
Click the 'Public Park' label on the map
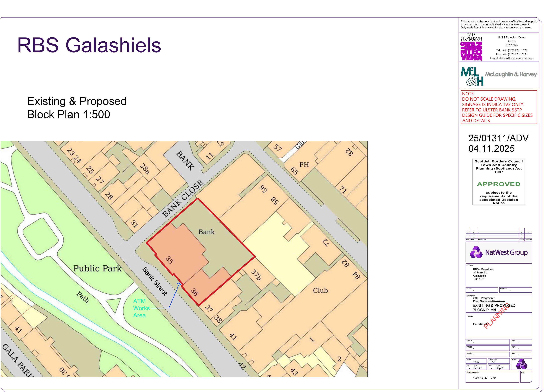98,269
